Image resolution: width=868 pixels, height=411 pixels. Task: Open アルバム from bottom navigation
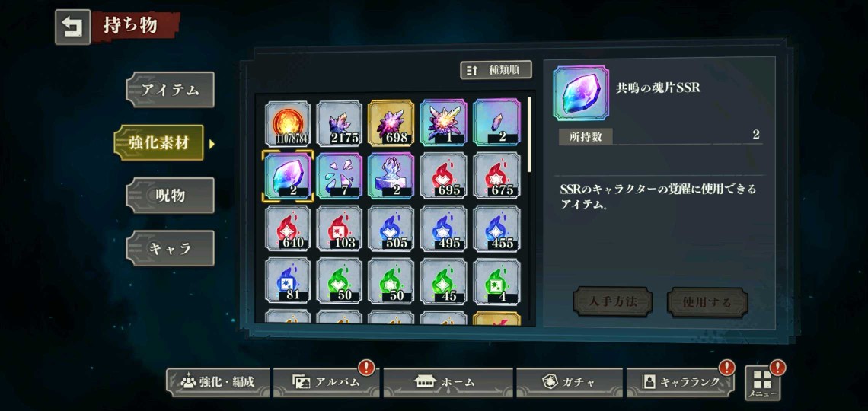pos(327,382)
